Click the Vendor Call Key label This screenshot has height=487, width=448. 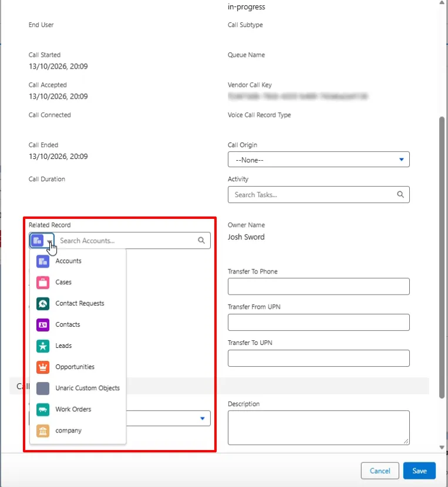coord(250,85)
